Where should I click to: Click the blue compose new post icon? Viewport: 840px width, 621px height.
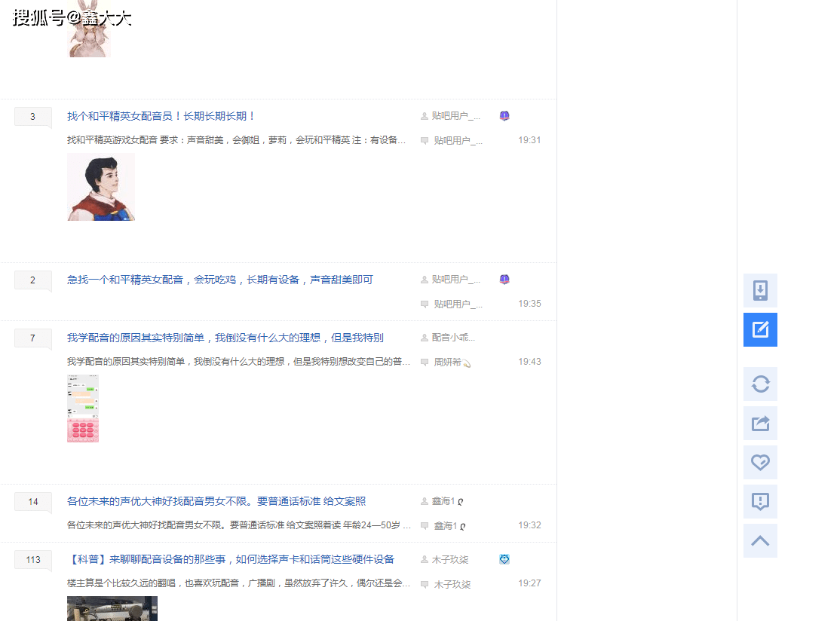coord(760,329)
